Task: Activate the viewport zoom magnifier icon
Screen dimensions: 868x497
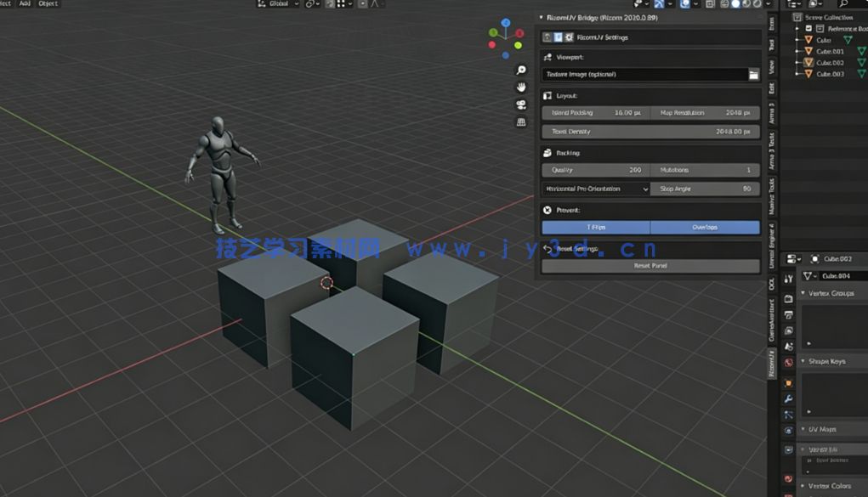Action: [x=520, y=70]
